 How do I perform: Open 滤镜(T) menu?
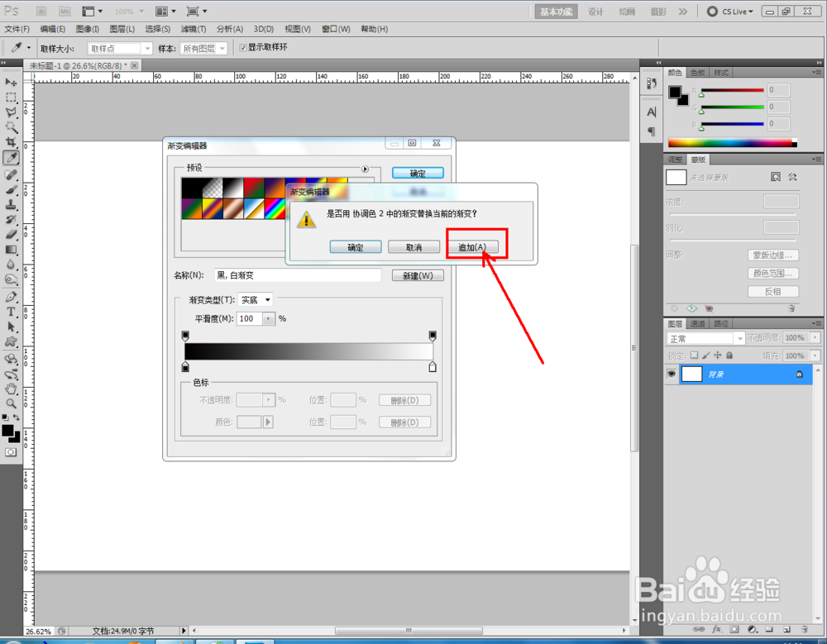(x=193, y=29)
